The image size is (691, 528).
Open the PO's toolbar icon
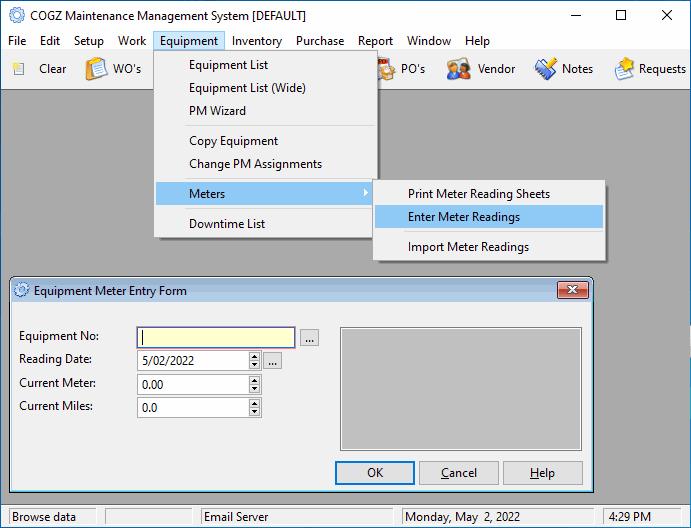(x=387, y=69)
